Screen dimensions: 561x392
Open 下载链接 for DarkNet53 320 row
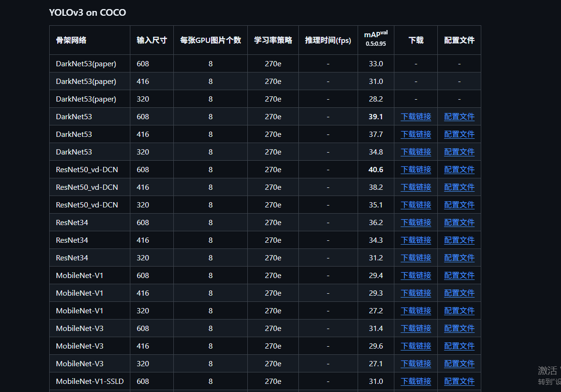click(x=416, y=152)
